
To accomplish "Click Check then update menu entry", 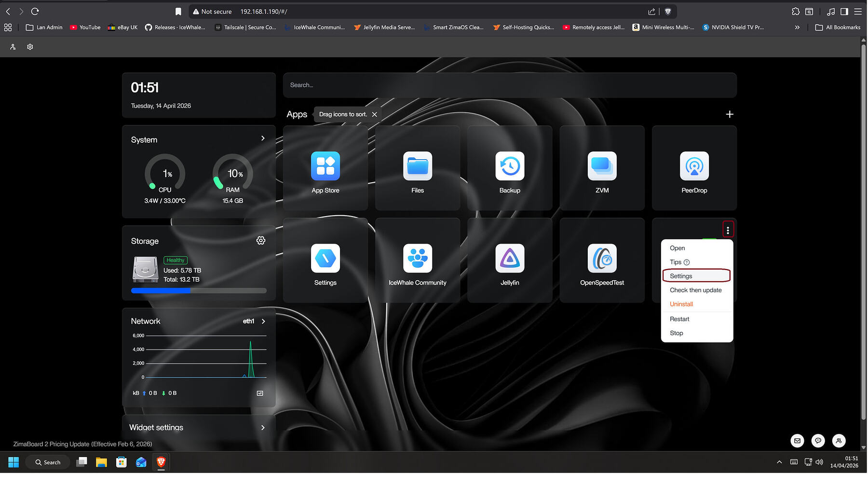I will (x=695, y=290).
